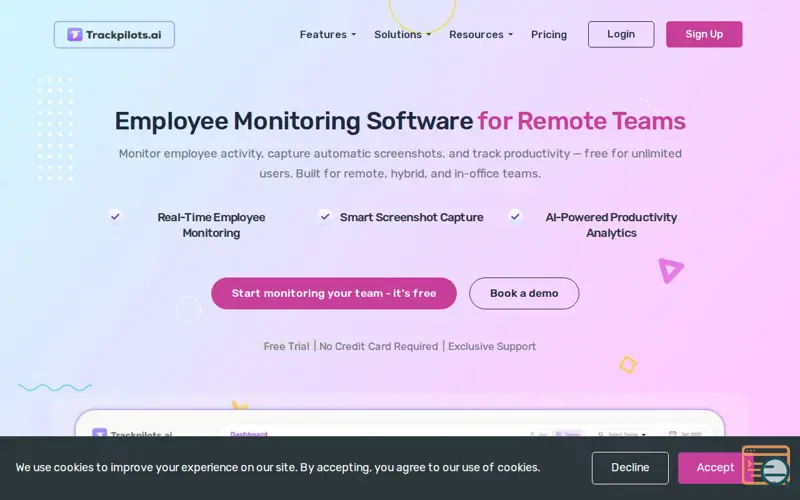
Task: Click the Trackpilots.ai logo
Action: click(114, 35)
